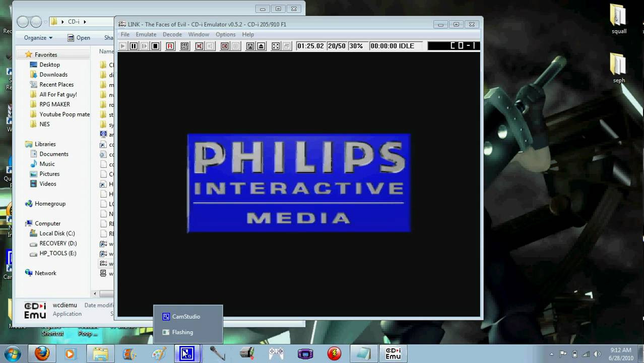Go back using Explorer's back arrow
The image size is (644, 363).
click(23, 22)
